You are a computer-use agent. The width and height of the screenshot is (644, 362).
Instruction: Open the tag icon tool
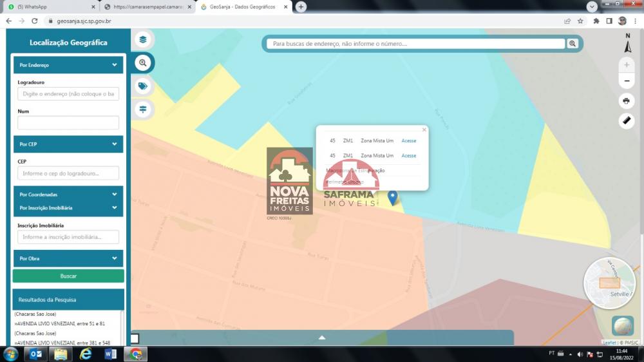coord(143,86)
